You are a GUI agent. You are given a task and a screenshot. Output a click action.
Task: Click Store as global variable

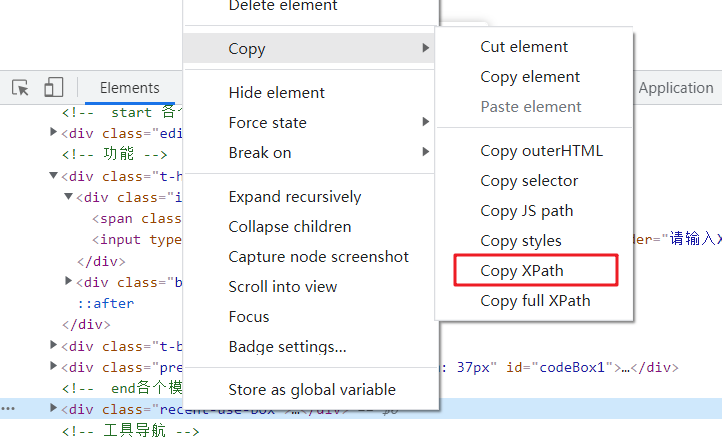pyautogui.click(x=312, y=390)
